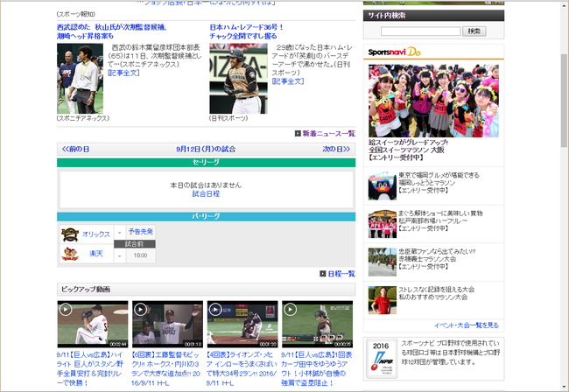This screenshot has height=392, width=569.
Task: Play the 巨人vs広島 ハイライト video thumbnail
Action: 93,325
